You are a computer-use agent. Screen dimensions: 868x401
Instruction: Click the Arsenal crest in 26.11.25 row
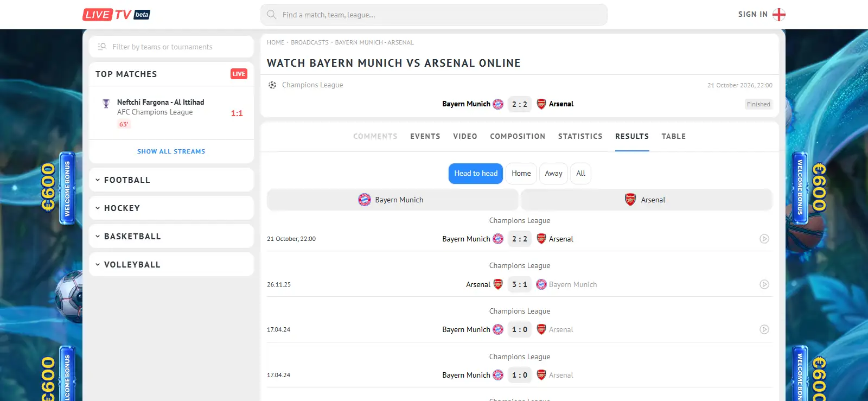[x=498, y=284]
